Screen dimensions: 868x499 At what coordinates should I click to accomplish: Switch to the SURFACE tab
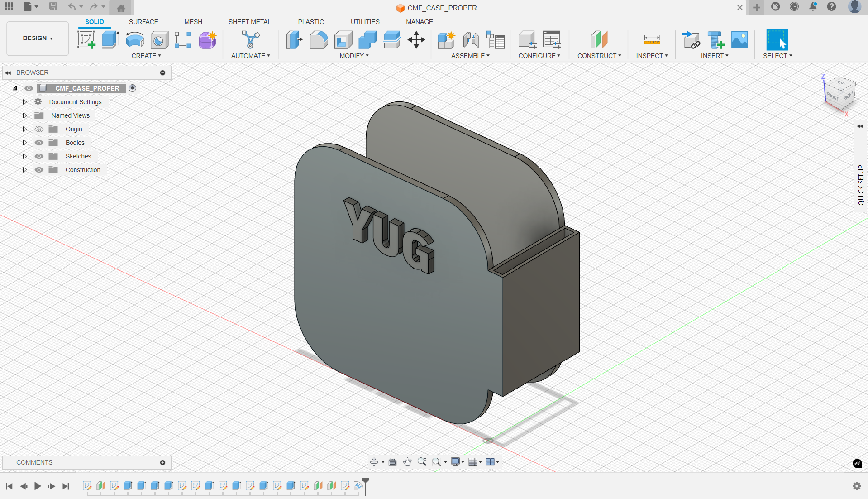[143, 22]
